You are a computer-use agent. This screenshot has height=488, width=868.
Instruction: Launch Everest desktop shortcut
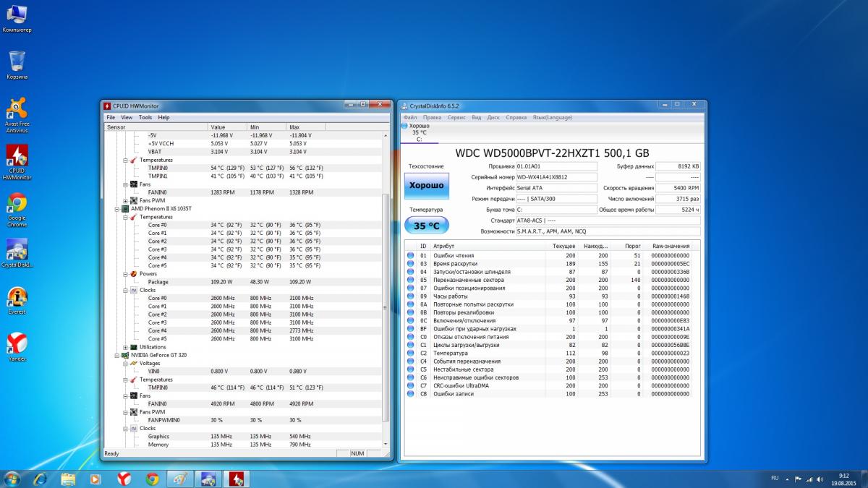tap(17, 301)
